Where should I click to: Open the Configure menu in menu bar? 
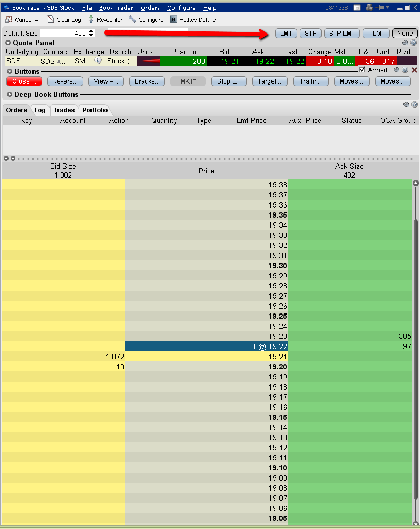tap(181, 7)
